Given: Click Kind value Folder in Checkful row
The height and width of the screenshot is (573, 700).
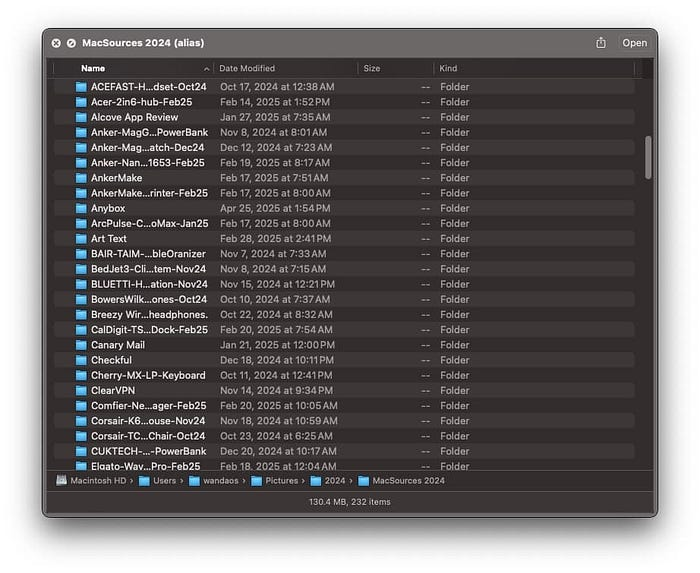Looking at the screenshot, I should (x=454, y=360).
